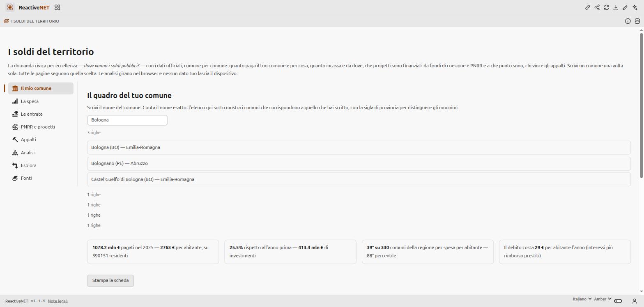
Task: Click the refresh arrows icon
Action: (607, 7)
